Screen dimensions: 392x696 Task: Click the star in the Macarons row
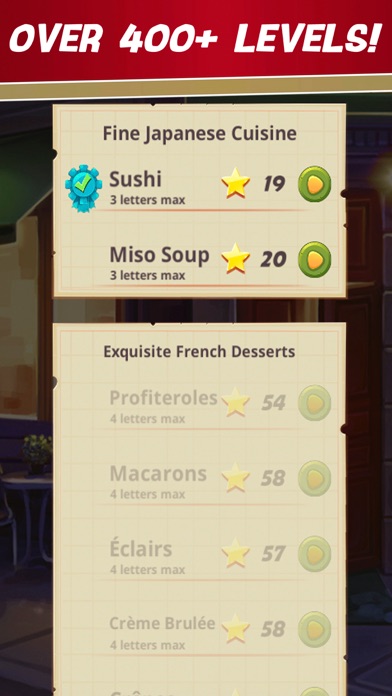click(236, 478)
